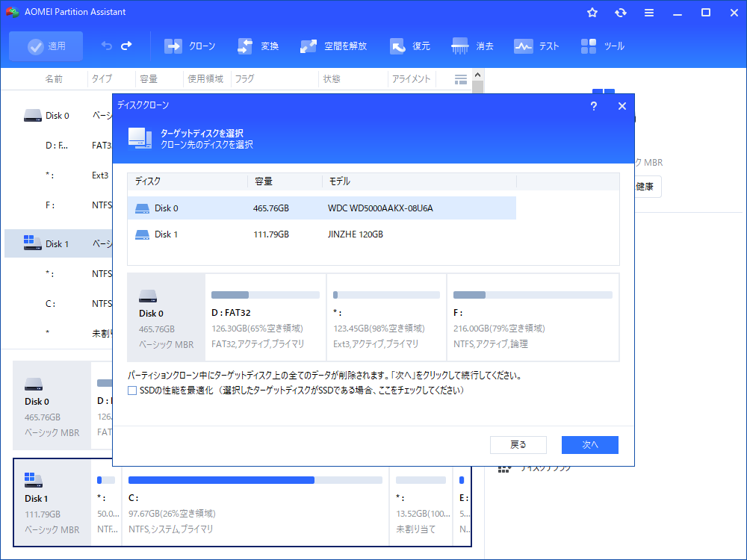The height and width of the screenshot is (560, 747).
Task: Click the refresh icon in title bar
Action: (620, 13)
